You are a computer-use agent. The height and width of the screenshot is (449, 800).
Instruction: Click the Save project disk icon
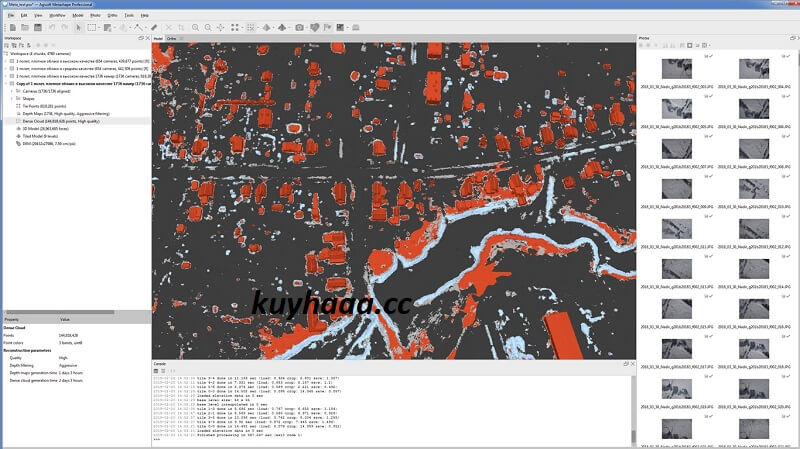pos(38,28)
